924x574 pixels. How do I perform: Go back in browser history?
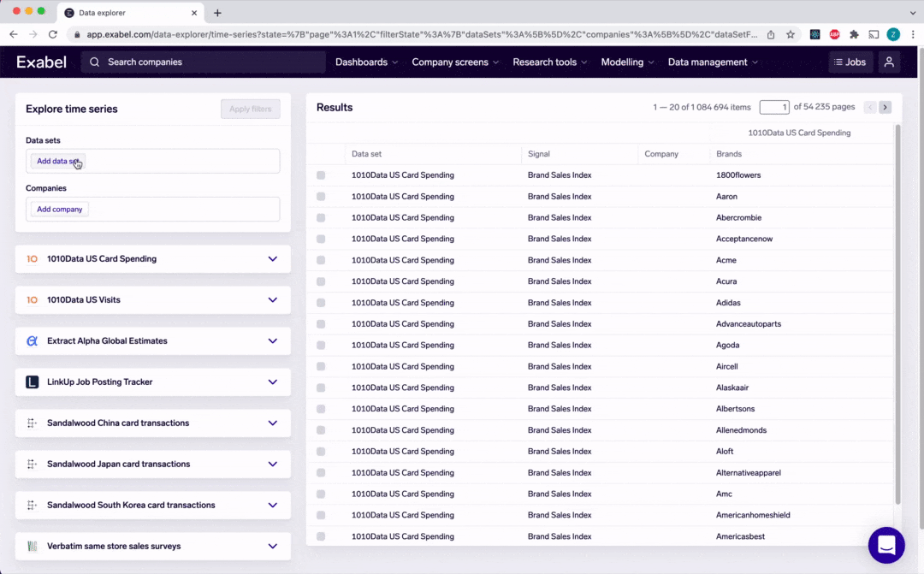point(14,34)
